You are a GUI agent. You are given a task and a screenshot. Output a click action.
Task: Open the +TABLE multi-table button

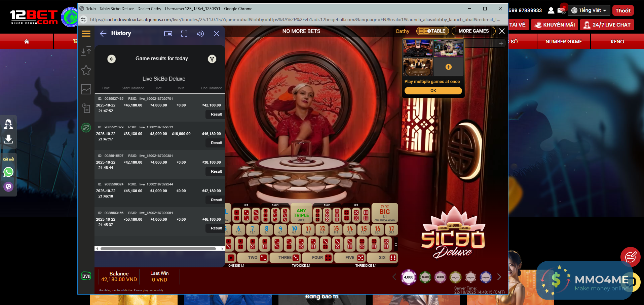[x=432, y=31]
